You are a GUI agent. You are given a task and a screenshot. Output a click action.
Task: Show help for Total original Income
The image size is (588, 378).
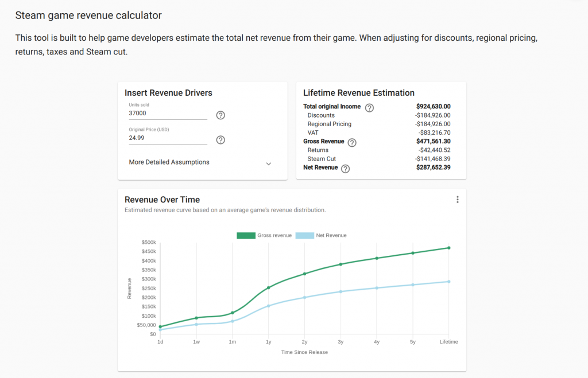pyautogui.click(x=369, y=108)
